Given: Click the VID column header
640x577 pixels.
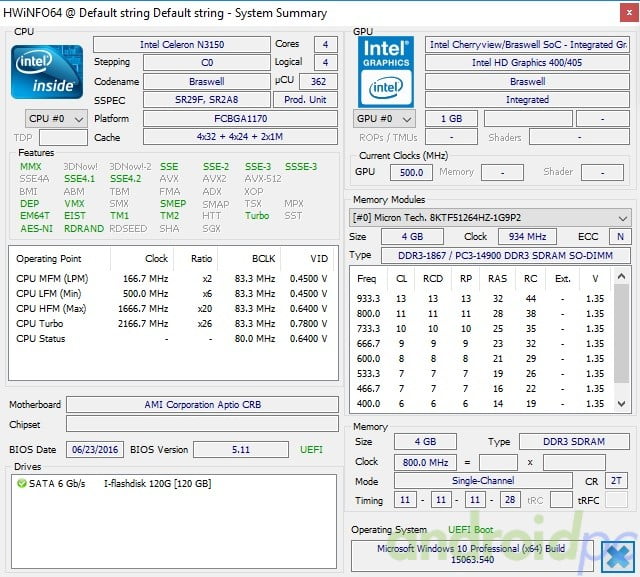Looking at the screenshot, I should (307, 258).
